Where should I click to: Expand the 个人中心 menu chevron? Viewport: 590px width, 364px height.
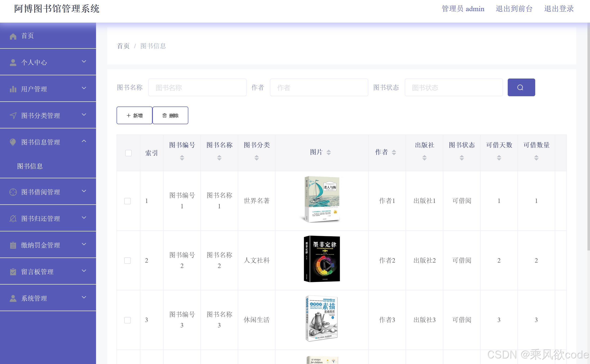click(84, 62)
